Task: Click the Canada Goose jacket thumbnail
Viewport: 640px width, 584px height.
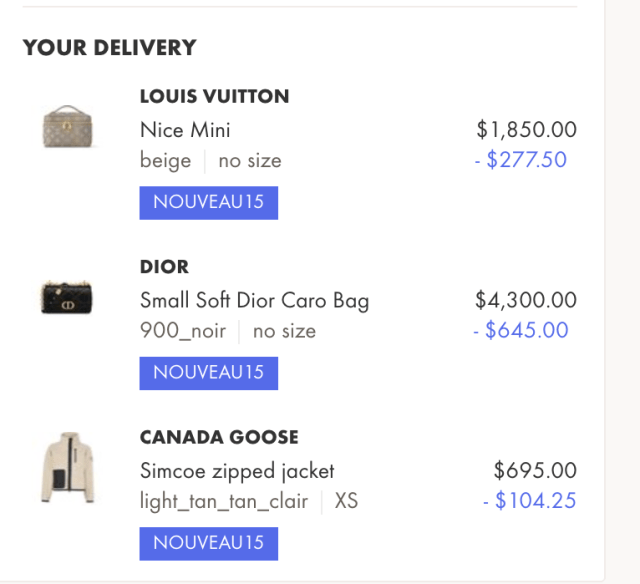Action: click(x=67, y=467)
